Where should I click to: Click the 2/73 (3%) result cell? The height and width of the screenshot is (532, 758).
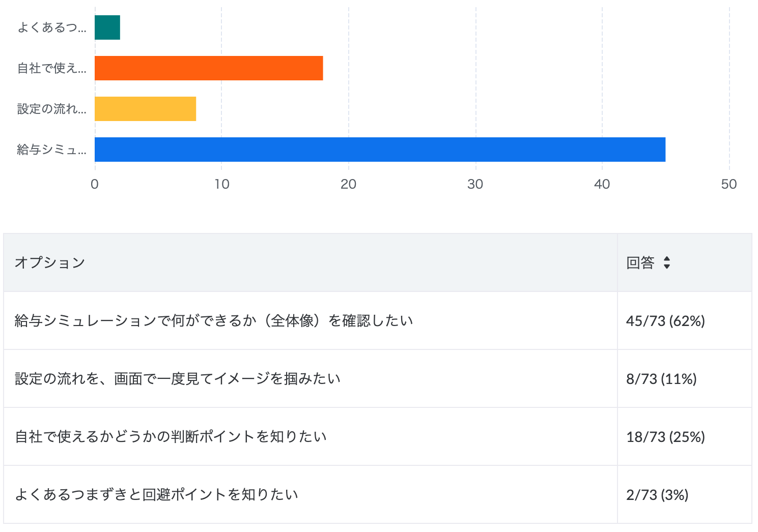657,495
